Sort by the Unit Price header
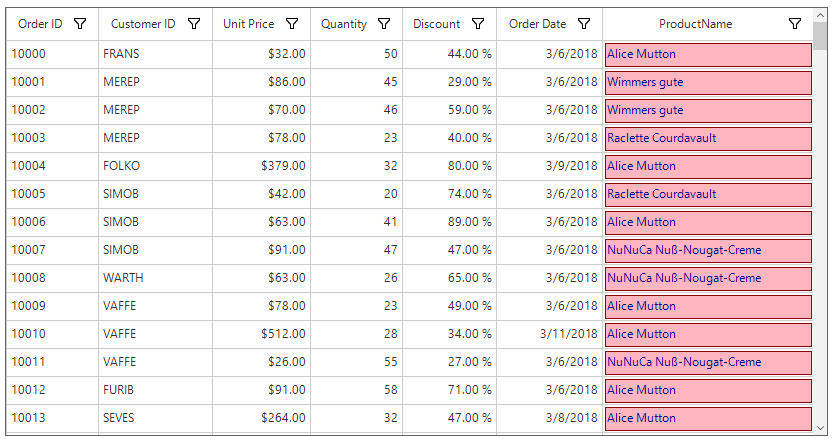 [248, 24]
